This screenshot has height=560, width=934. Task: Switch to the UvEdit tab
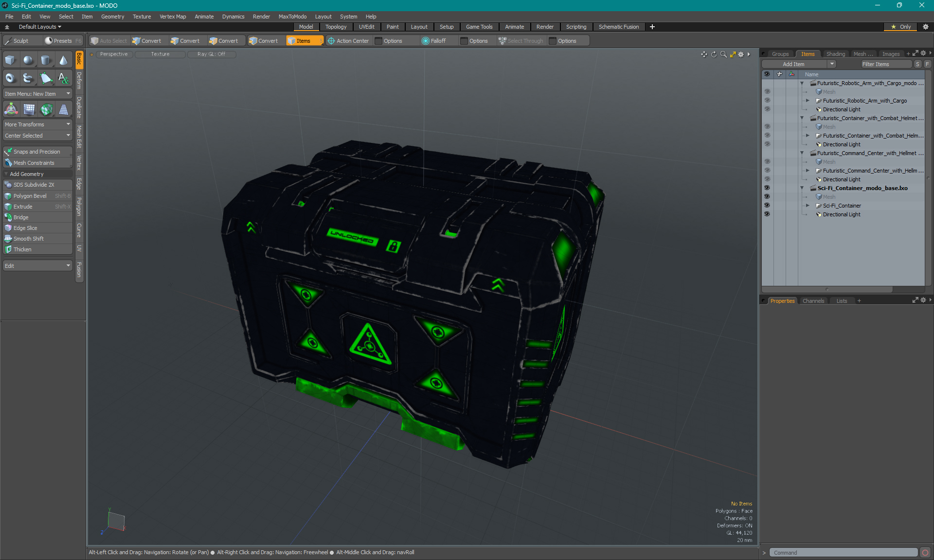366,27
